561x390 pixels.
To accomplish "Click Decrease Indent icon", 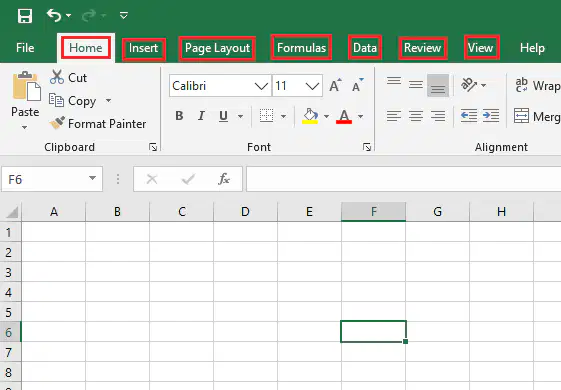I will [469, 116].
